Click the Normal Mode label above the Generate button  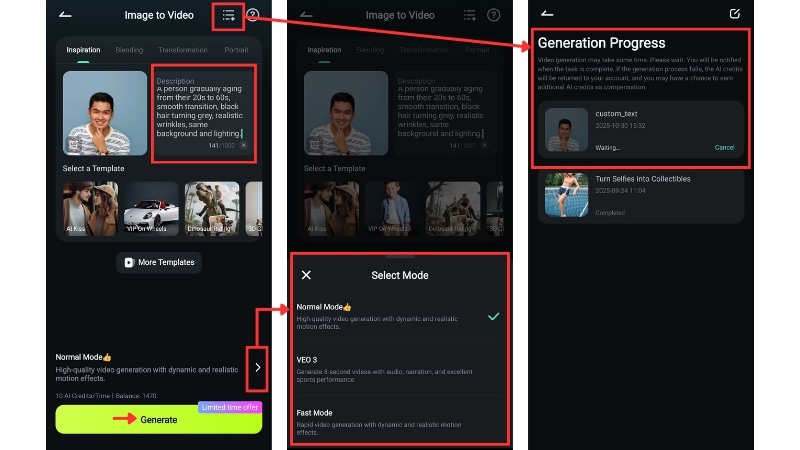point(83,357)
